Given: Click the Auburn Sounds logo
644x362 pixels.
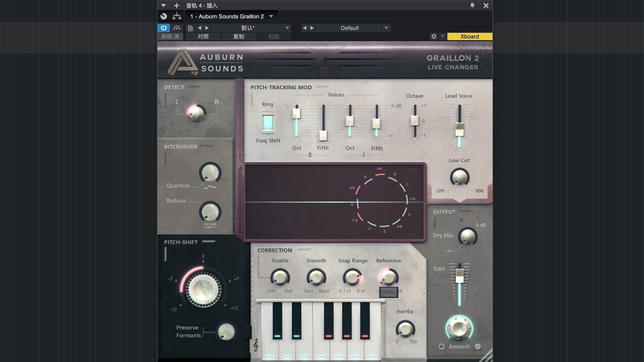Looking at the screenshot, I should click(205, 62).
